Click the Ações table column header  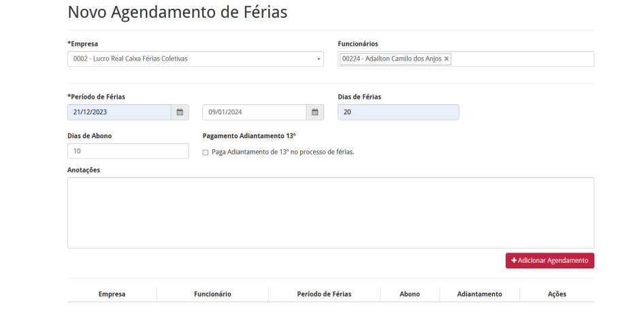(x=557, y=294)
